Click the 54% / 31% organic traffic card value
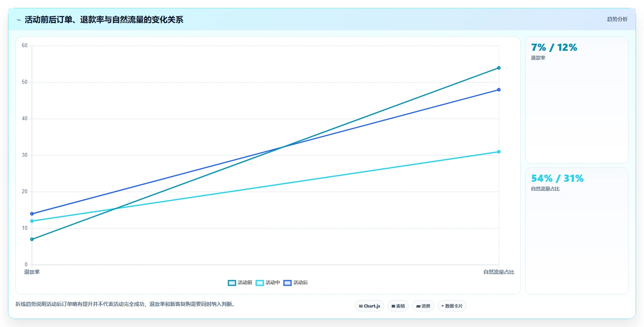This screenshot has width=644, height=327. tap(557, 179)
